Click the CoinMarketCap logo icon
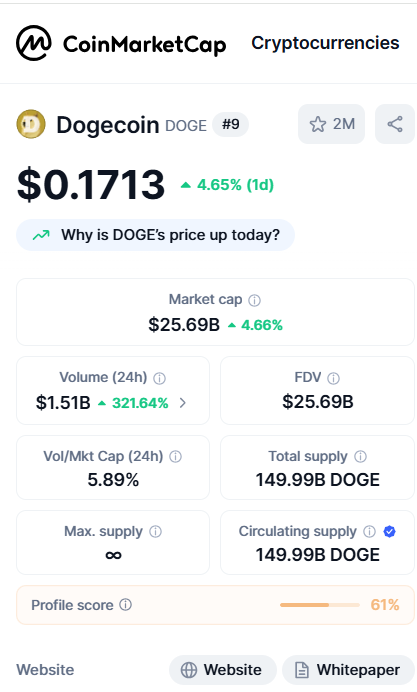This screenshot has width=417, height=692. click(34, 43)
